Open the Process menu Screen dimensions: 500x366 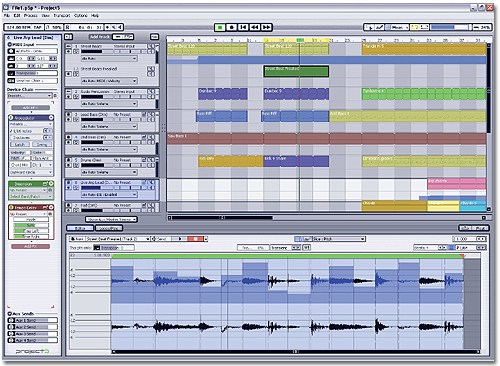click(x=31, y=16)
